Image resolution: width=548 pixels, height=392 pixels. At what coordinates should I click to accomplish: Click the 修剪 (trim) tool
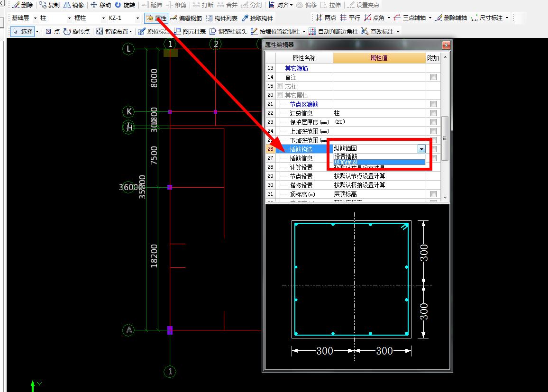[x=176, y=5]
